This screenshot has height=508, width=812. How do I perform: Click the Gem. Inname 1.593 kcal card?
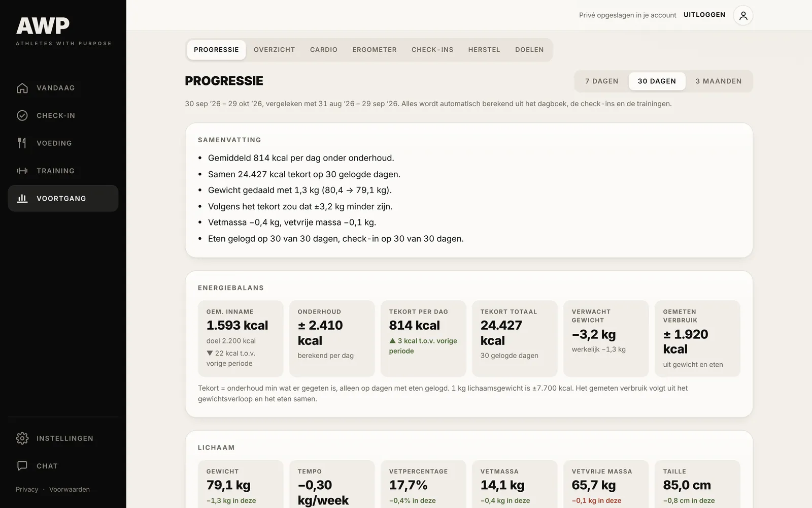[x=241, y=338]
